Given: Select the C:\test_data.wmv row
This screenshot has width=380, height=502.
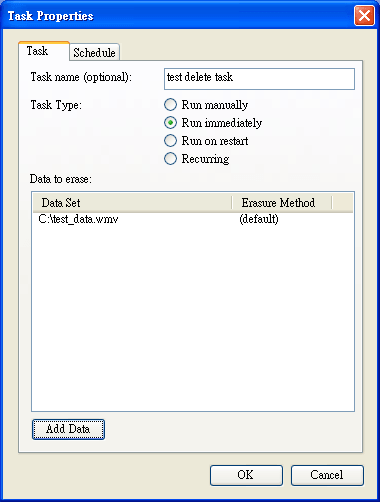Looking at the screenshot, I should 193,219.
